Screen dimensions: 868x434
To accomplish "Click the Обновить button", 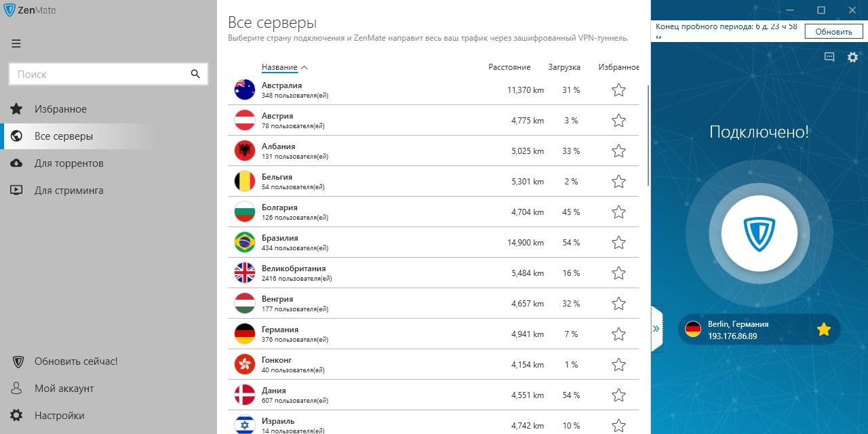I will coord(833,31).
